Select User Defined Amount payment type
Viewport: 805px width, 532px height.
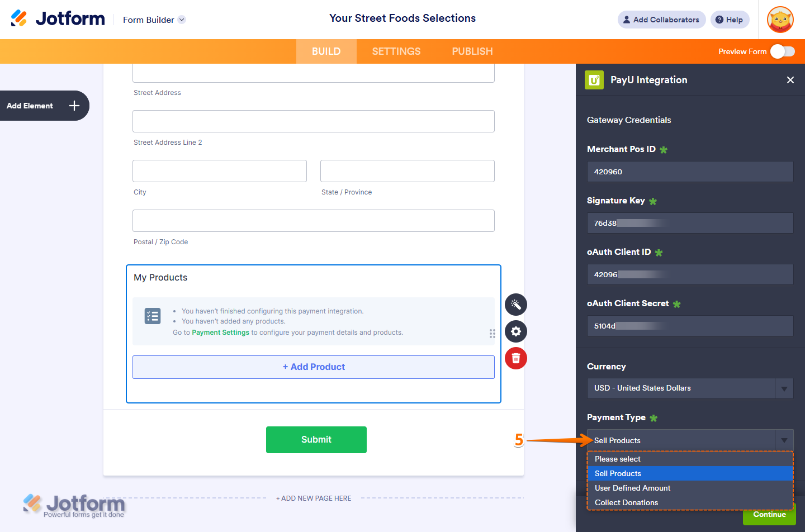pyautogui.click(x=632, y=488)
